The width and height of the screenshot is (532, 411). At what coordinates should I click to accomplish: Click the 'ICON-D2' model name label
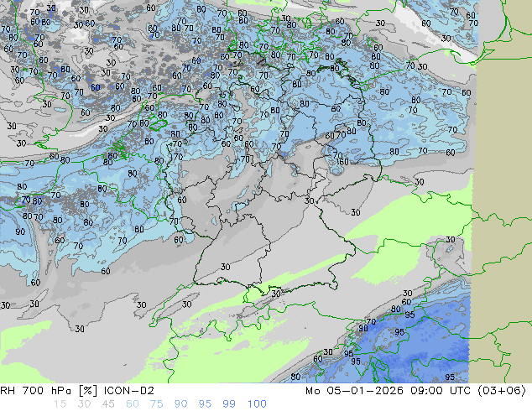point(129,391)
